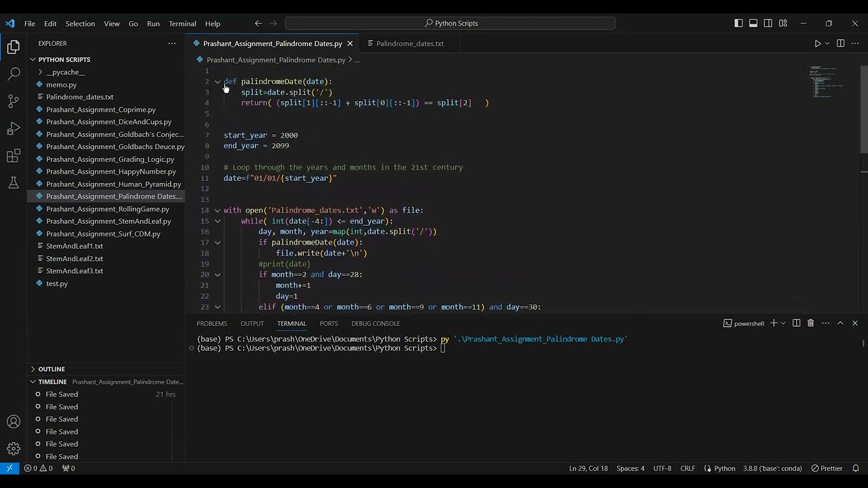Change encoding via UTF-8 status item
868x488 pixels.
tap(663, 468)
